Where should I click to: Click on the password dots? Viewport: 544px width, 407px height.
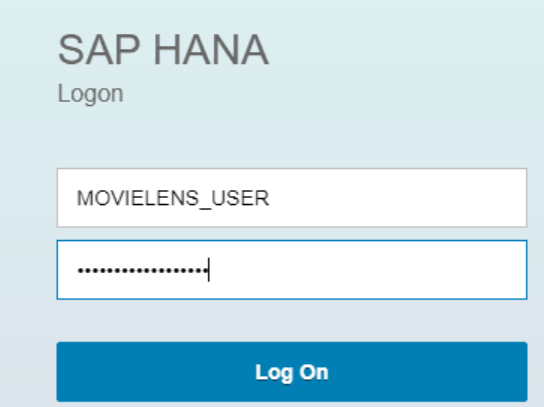pyautogui.click(x=142, y=270)
